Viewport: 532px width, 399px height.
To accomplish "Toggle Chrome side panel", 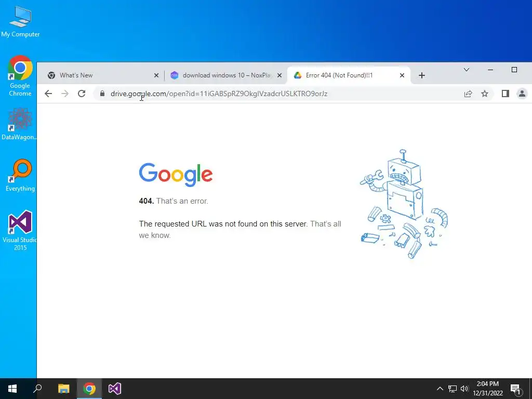I will [505, 94].
